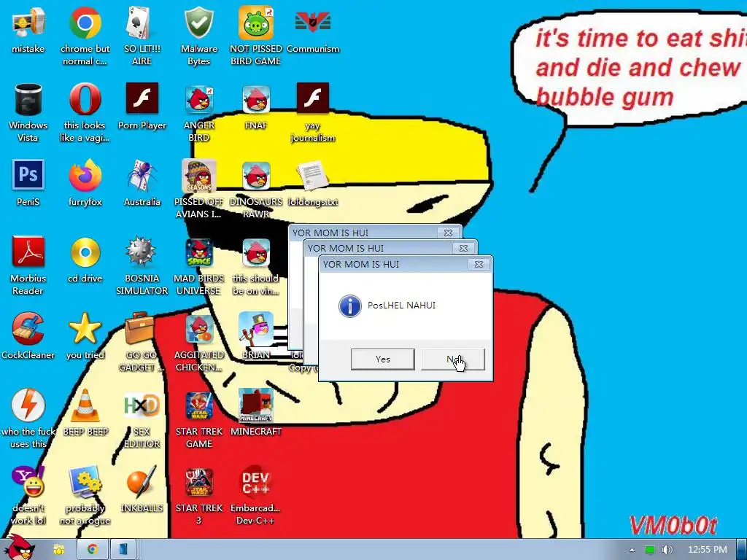Select the Opera 'this looks like a vagi...' icon

[x=85, y=99]
